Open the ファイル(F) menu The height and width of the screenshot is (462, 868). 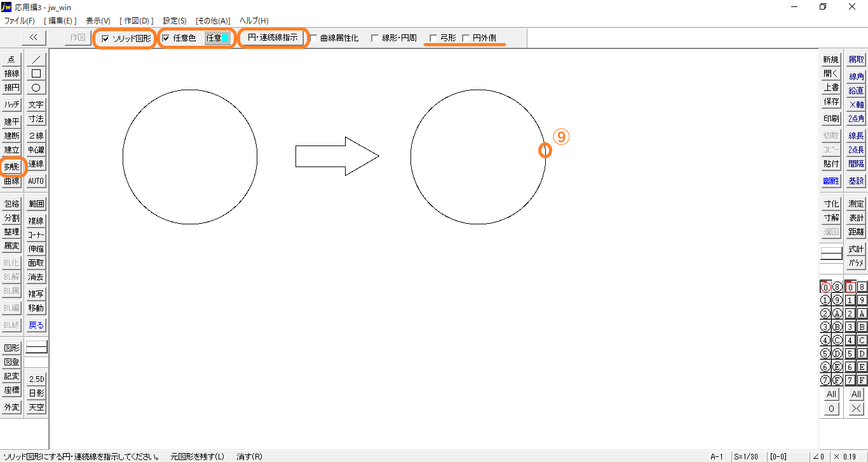[x=20, y=20]
